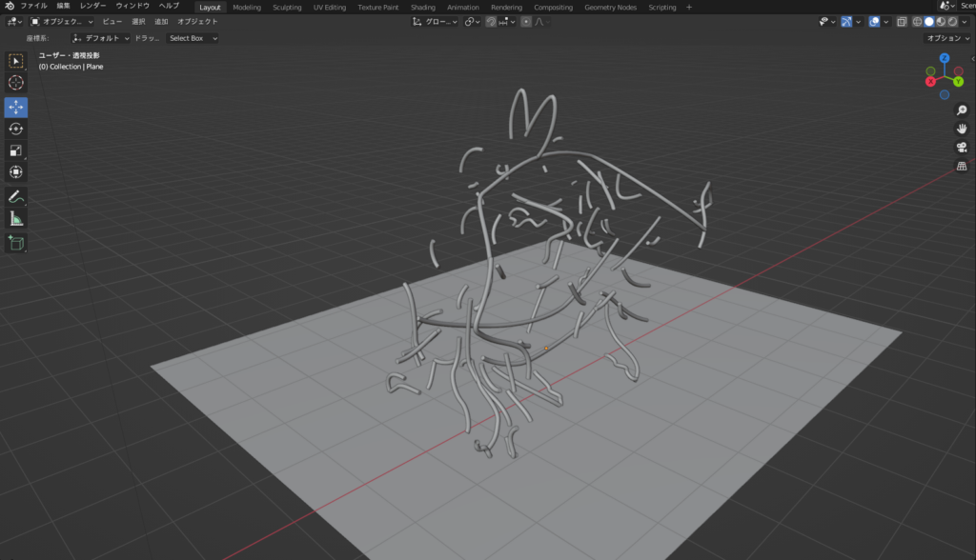Screen dimensions: 976x560
Task: Click the zoom magnifier viewport icon
Action: point(962,110)
